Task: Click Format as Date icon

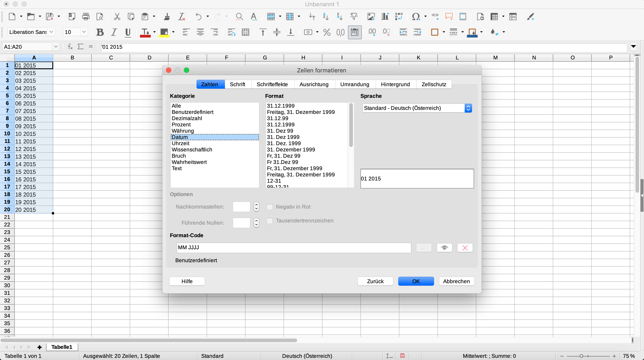Action: (x=354, y=32)
